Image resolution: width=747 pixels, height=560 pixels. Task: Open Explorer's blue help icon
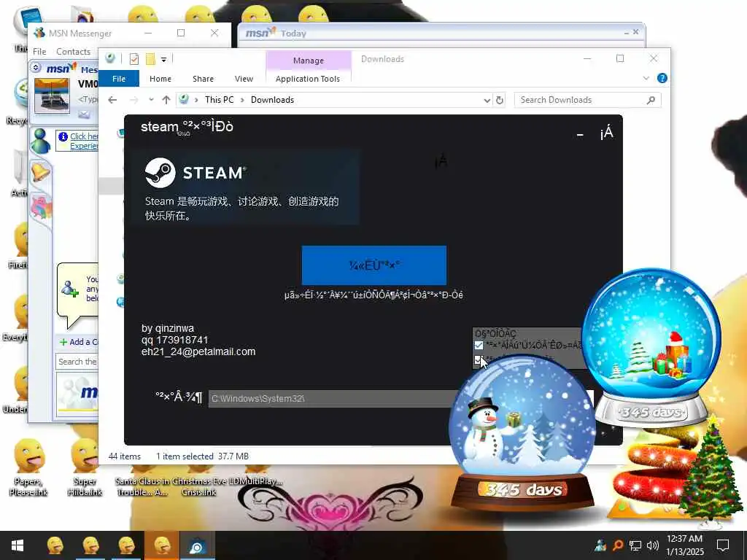662,78
